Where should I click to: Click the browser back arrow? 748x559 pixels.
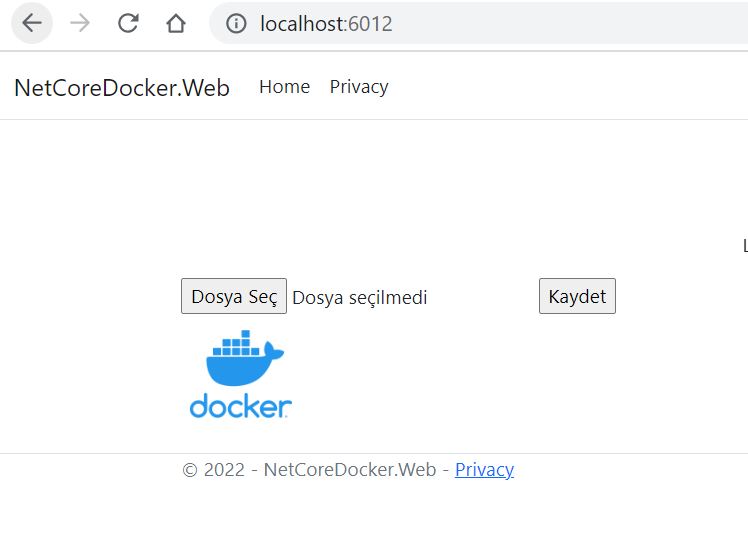[x=32, y=23]
